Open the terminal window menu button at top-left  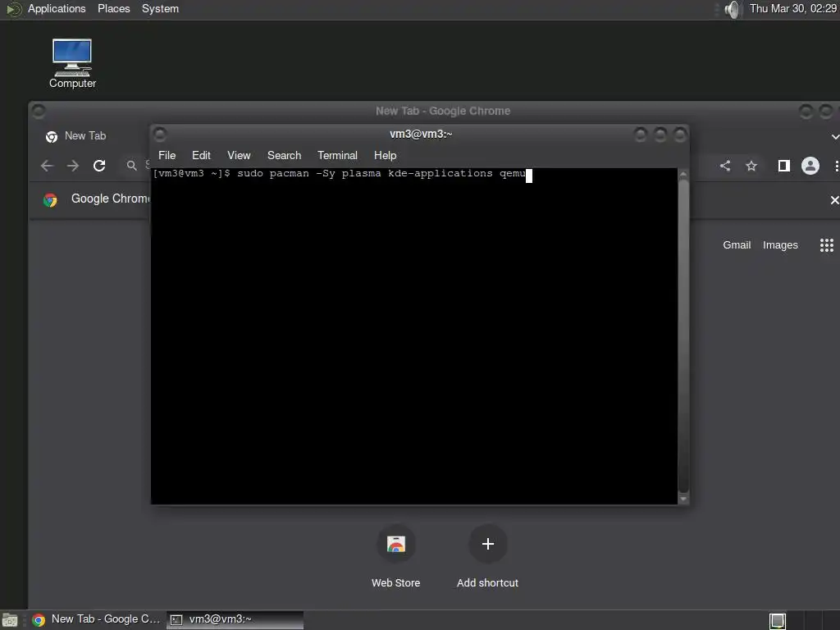tap(160, 134)
